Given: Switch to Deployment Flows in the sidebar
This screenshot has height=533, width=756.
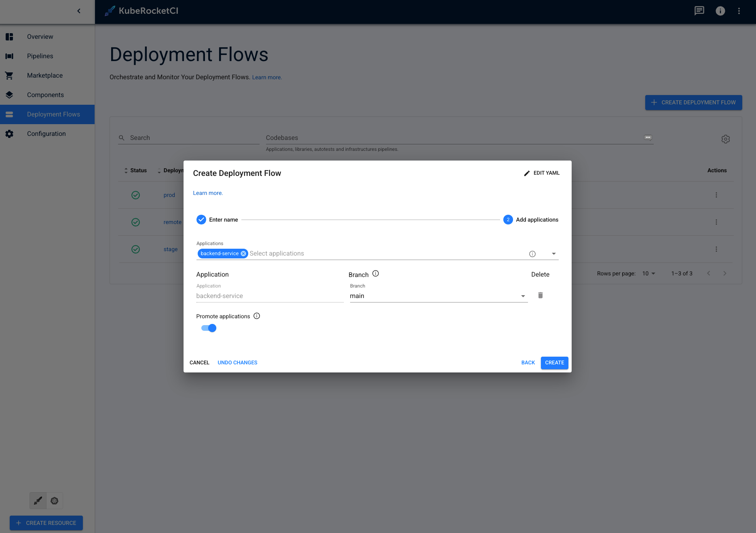Looking at the screenshot, I should coord(54,114).
